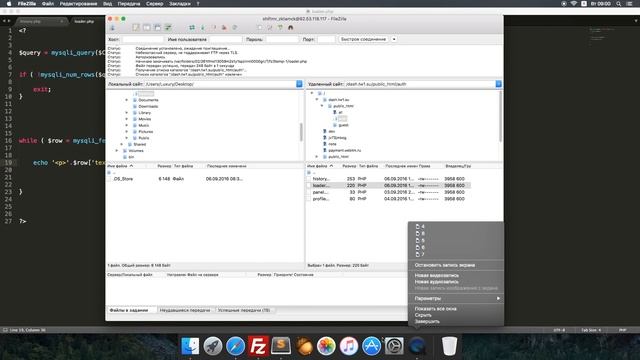Click the Хост input field
The image size is (640, 360).
(142, 40)
